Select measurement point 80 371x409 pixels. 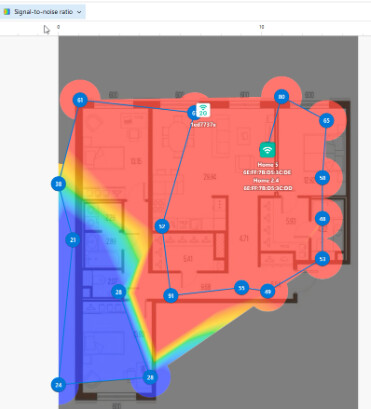282,97
